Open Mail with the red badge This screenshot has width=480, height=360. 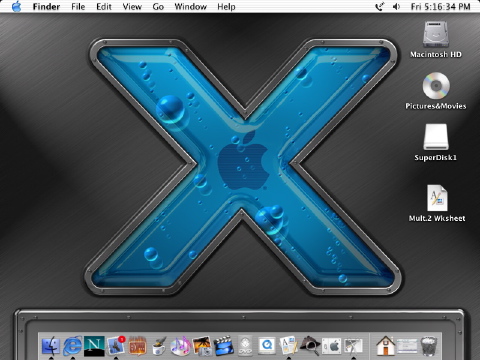(x=116, y=345)
